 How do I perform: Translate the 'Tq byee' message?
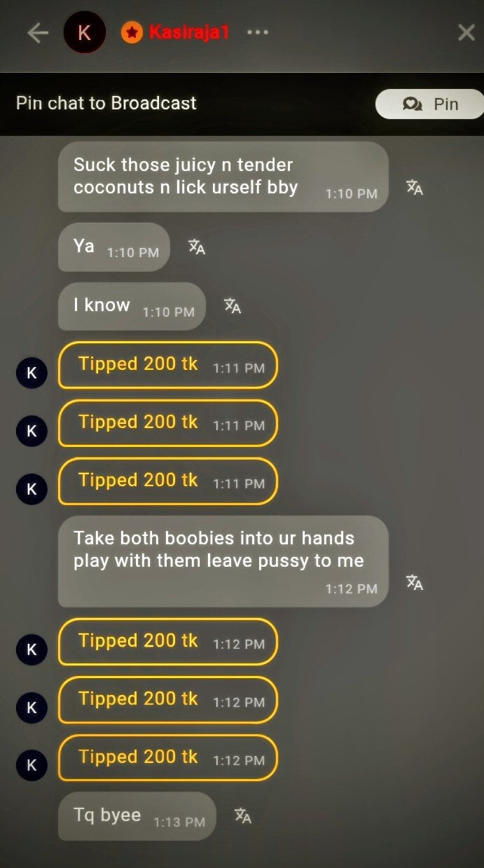point(243,815)
